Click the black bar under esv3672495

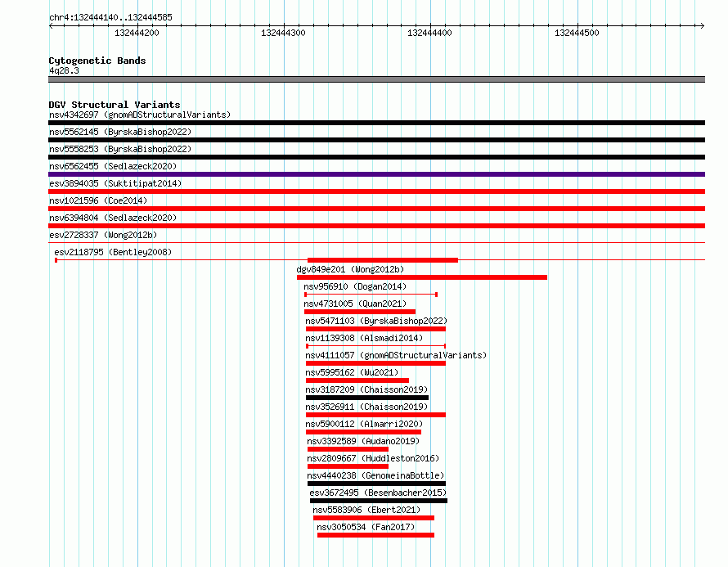379,501
